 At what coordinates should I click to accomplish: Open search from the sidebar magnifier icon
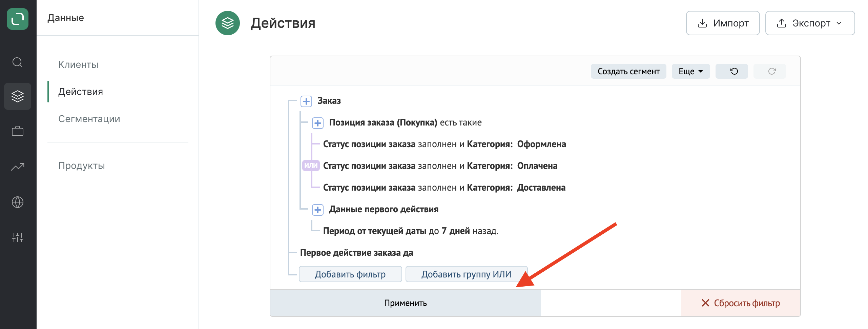click(18, 62)
